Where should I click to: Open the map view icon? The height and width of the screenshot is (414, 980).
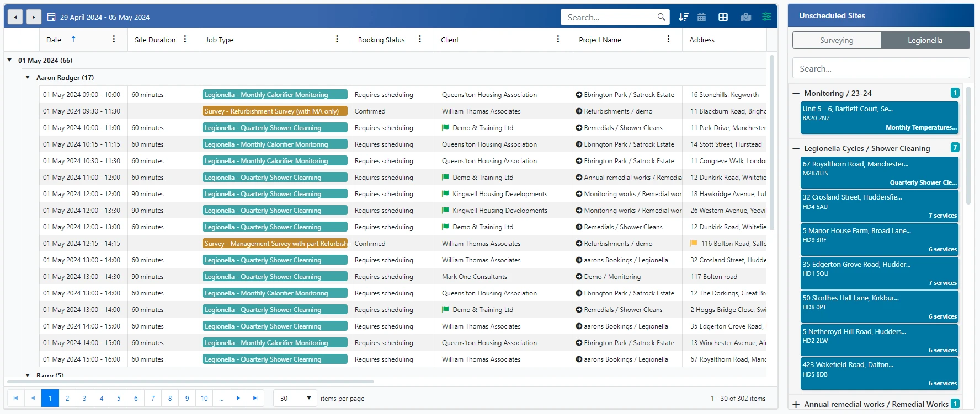click(x=745, y=17)
